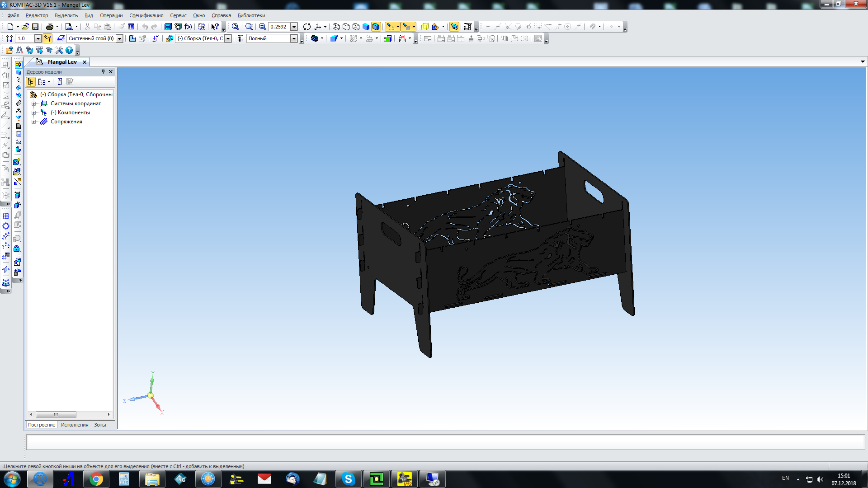Screen dimensions: 868x488
Task: Open the 'Спецификация' menu
Action: click(x=146, y=15)
